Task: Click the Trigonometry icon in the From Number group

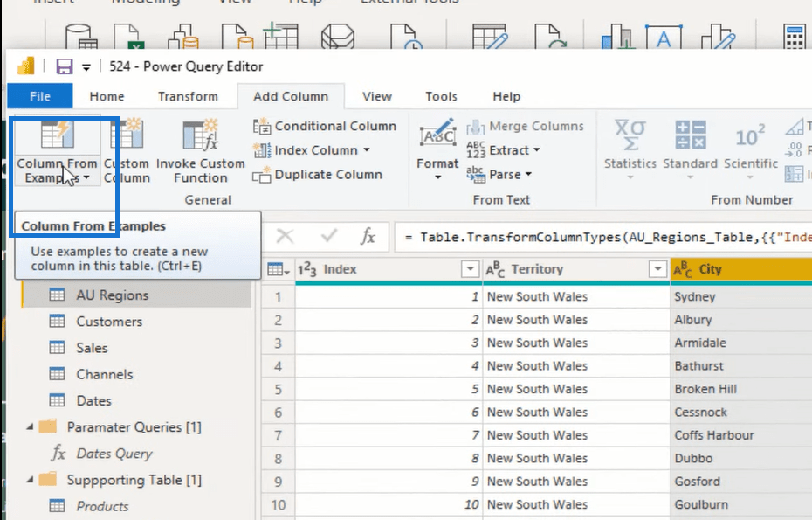Action: (796, 126)
